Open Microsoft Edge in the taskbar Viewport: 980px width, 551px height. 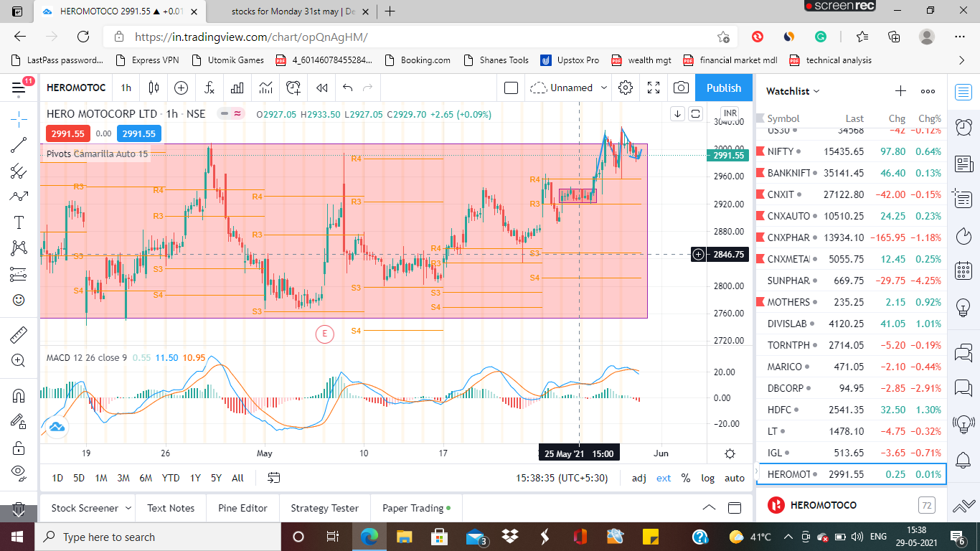(369, 537)
